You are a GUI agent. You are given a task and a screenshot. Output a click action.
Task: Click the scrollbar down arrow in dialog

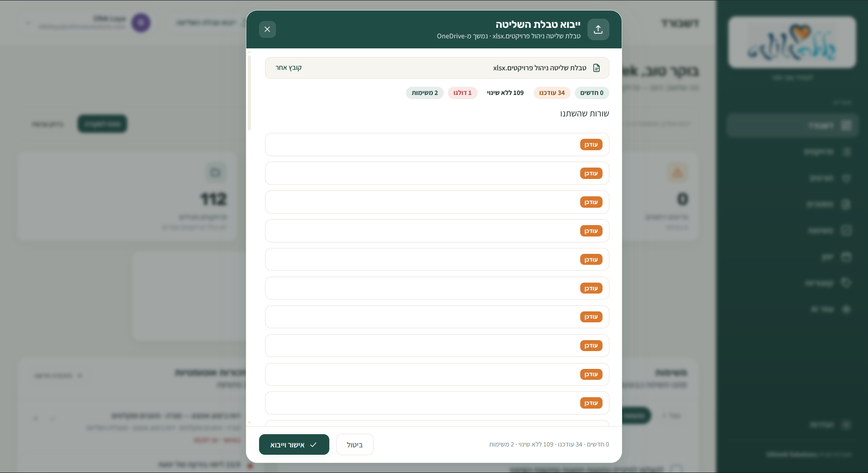click(x=249, y=423)
